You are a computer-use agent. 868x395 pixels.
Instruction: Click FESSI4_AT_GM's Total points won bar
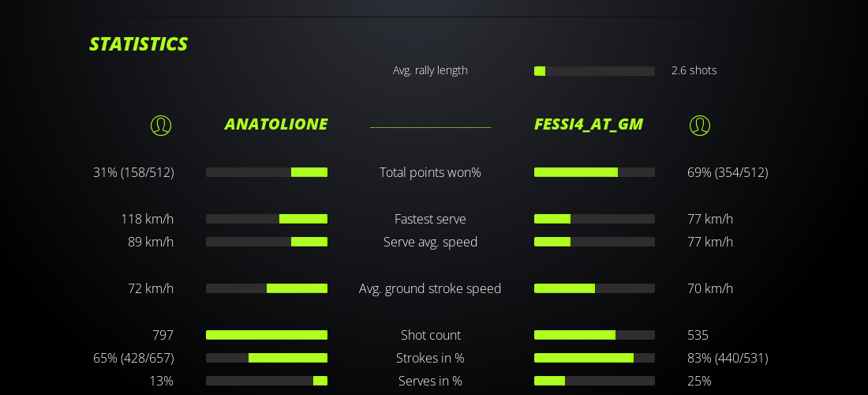594,172
